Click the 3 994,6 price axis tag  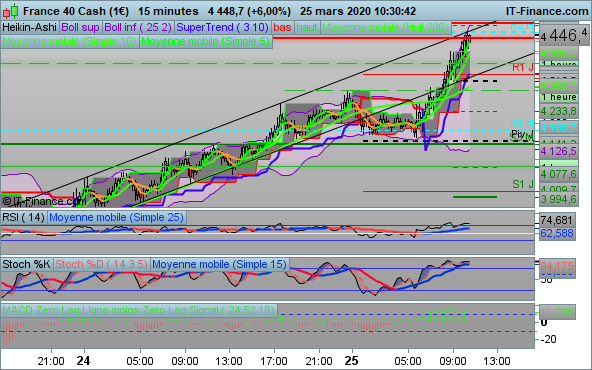tap(558, 199)
